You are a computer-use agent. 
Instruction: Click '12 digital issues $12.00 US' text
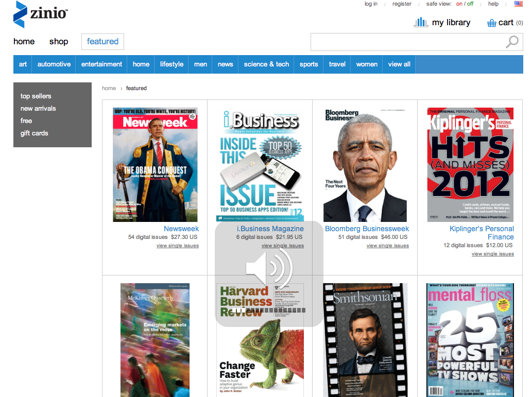click(478, 245)
